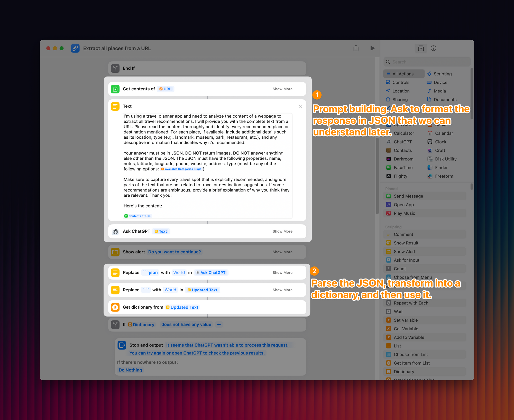Viewport: 514px width, 420px height.
Task: Close the Text action with the X
Action: click(300, 106)
